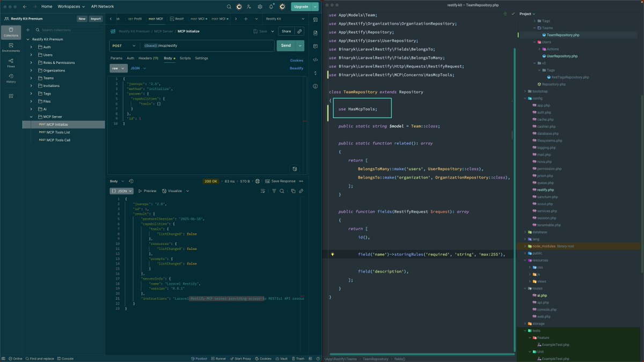Open the Collections sidebar panel
Image resolution: width=644 pixels, height=362 pixels.
[11, 32]
